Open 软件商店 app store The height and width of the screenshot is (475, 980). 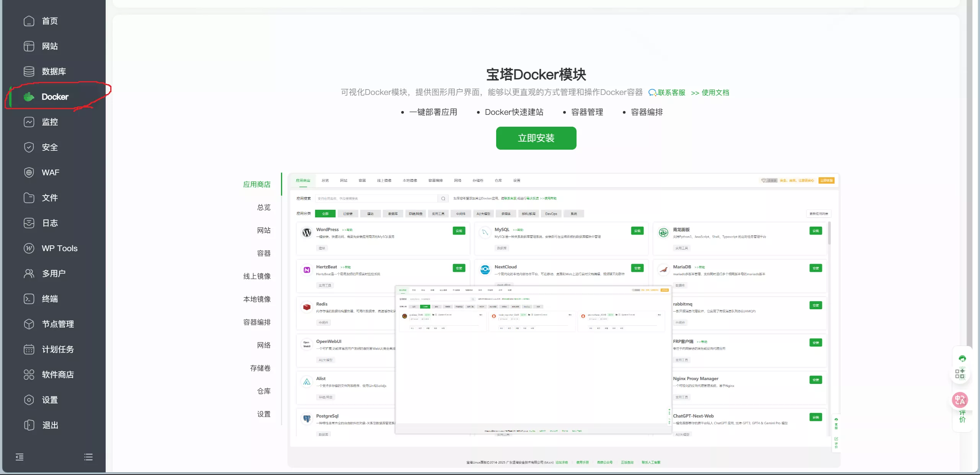57,375
